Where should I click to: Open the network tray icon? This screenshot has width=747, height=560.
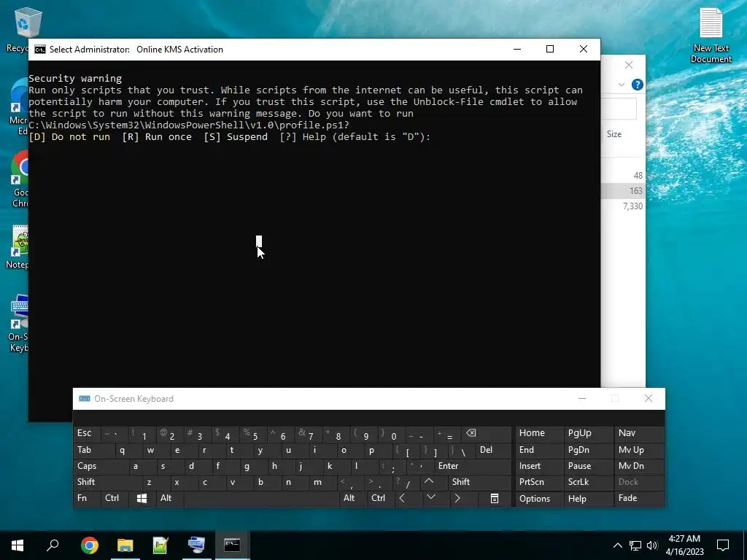635,545
